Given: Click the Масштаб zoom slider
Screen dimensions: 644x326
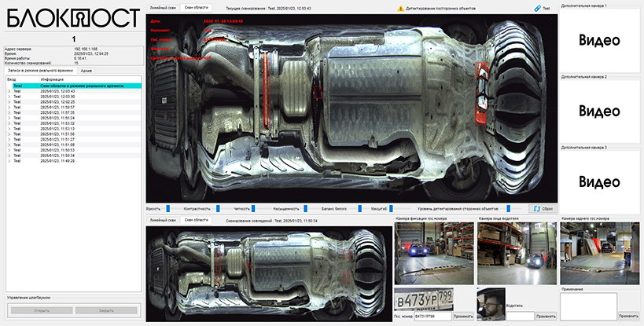Looking at the screenshot, I should point(391,209).
